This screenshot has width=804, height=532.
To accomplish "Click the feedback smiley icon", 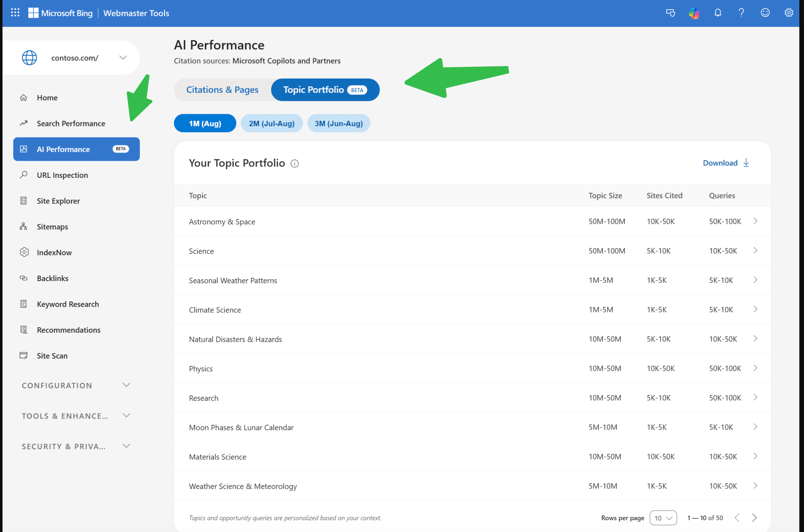I will 765,13.
